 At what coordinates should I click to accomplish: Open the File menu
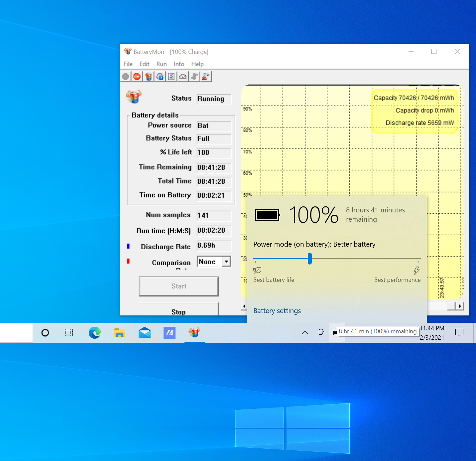128,64
